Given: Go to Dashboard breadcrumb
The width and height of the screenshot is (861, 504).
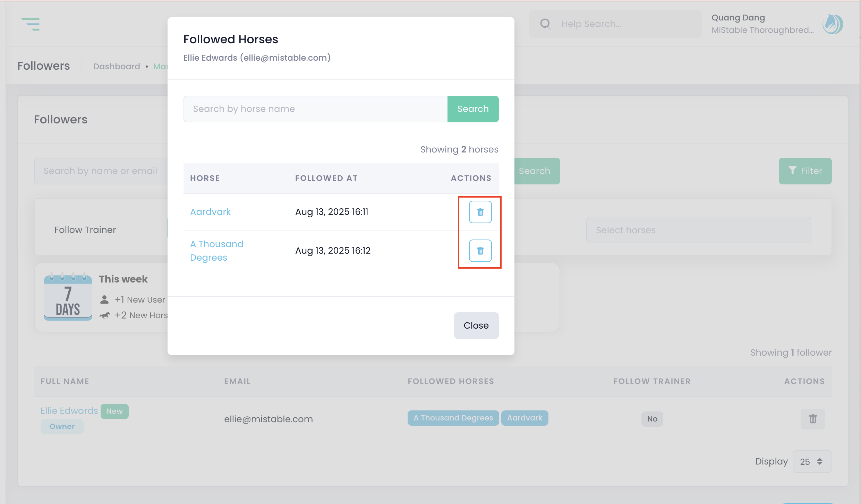Looking at the screenshot, I should pyautogui.click(x=117, y=66).
